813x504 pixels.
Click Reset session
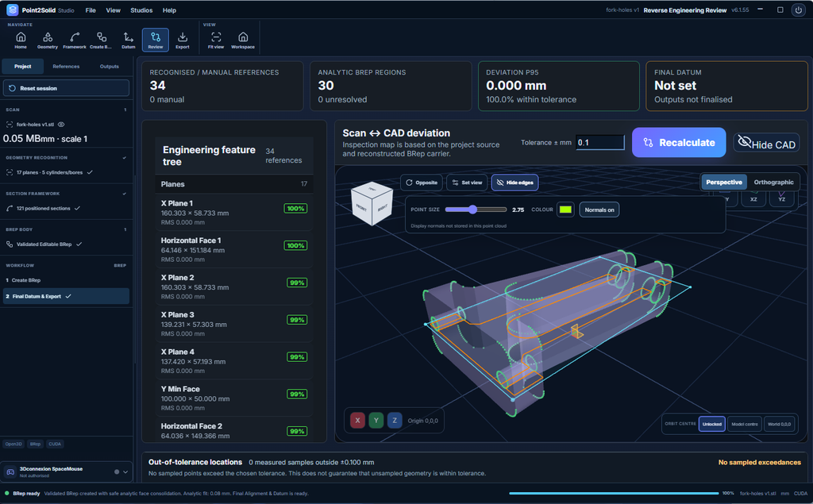[x=67, y=88]
